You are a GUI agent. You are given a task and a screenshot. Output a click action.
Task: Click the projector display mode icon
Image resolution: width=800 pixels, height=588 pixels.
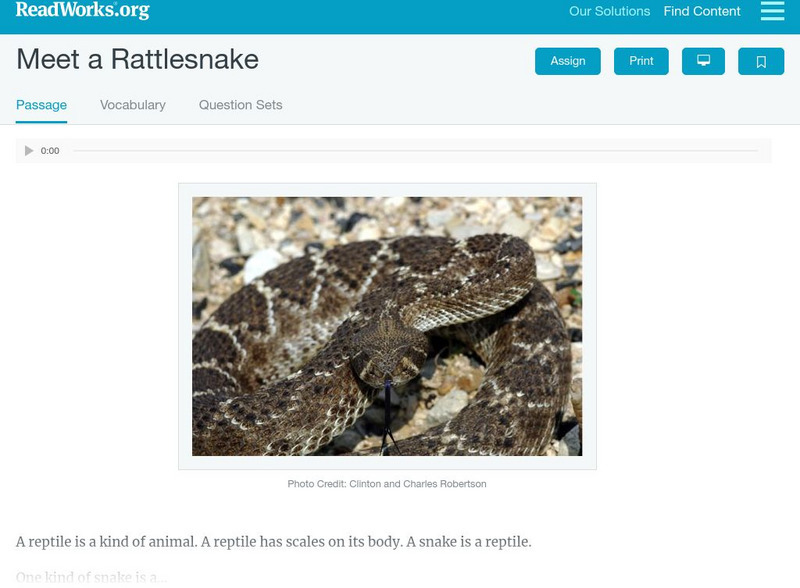(703, 61)
